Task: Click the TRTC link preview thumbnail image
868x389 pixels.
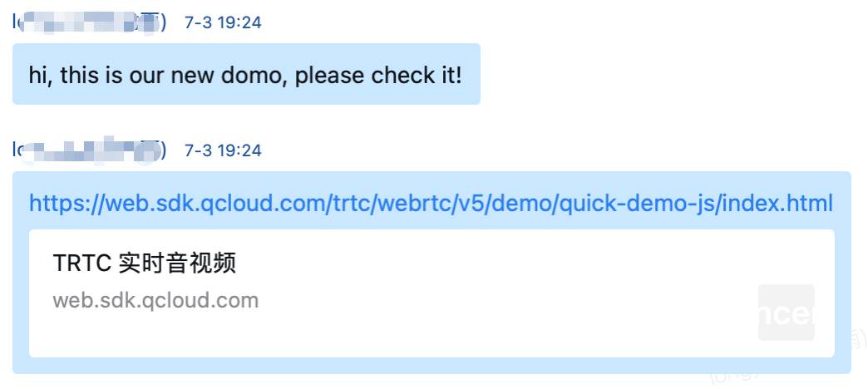Action: 786,313
